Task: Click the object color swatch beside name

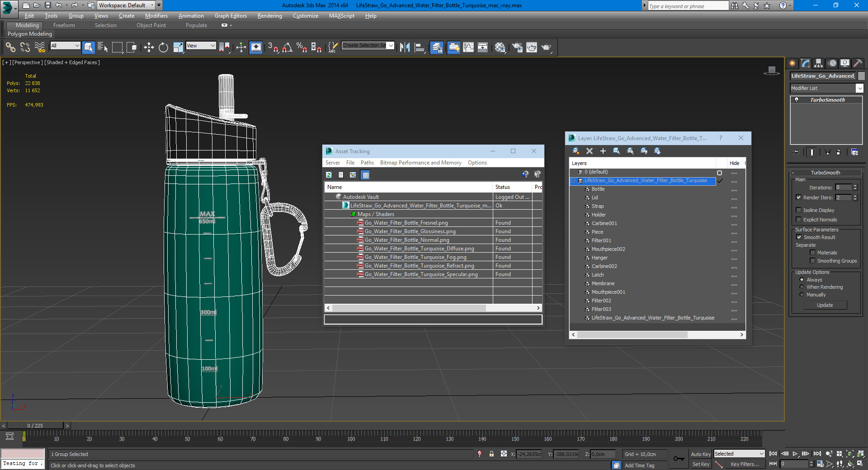Action: [x=861, y=76]
